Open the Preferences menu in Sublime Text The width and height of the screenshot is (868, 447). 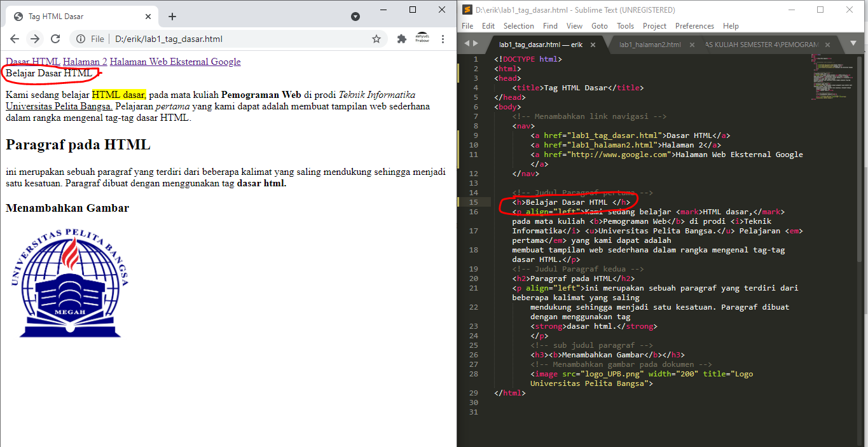coord(694,25)
